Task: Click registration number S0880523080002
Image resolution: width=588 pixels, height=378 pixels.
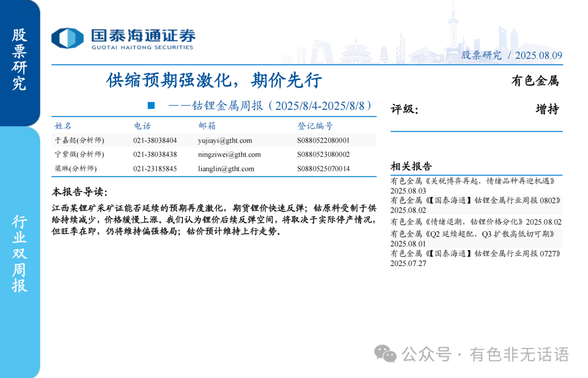Action: pos(323,154)
